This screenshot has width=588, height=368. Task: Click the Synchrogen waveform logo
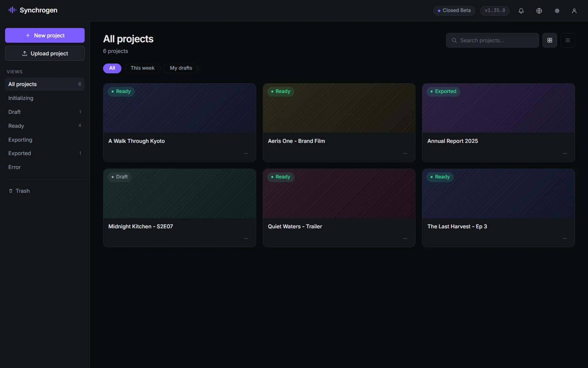[x=12, y=10]
